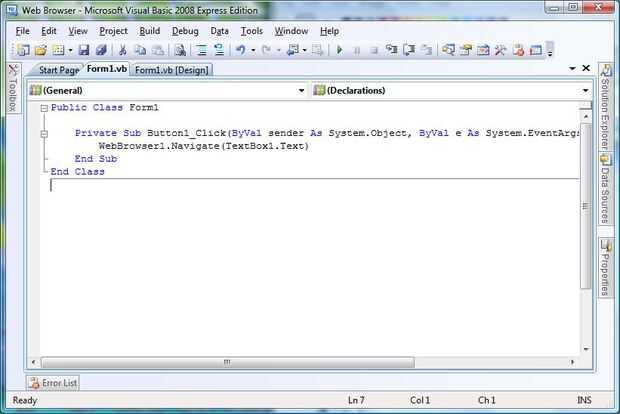Open the Tools menu
Screen dimensions: 620x414
tap(252, 31)
